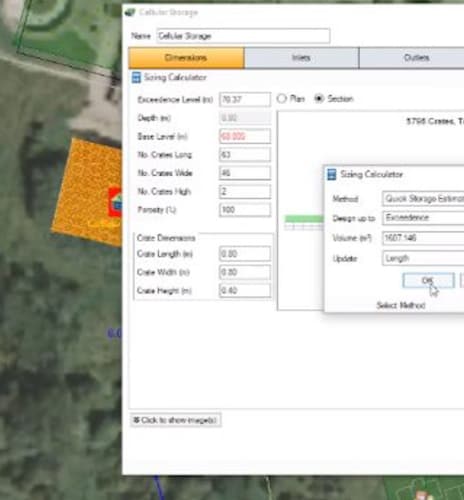This screenshot has width=464, height=500.
Task: Click the greyed Depth field
Action: pyautogui.click(x=245, y=118)
